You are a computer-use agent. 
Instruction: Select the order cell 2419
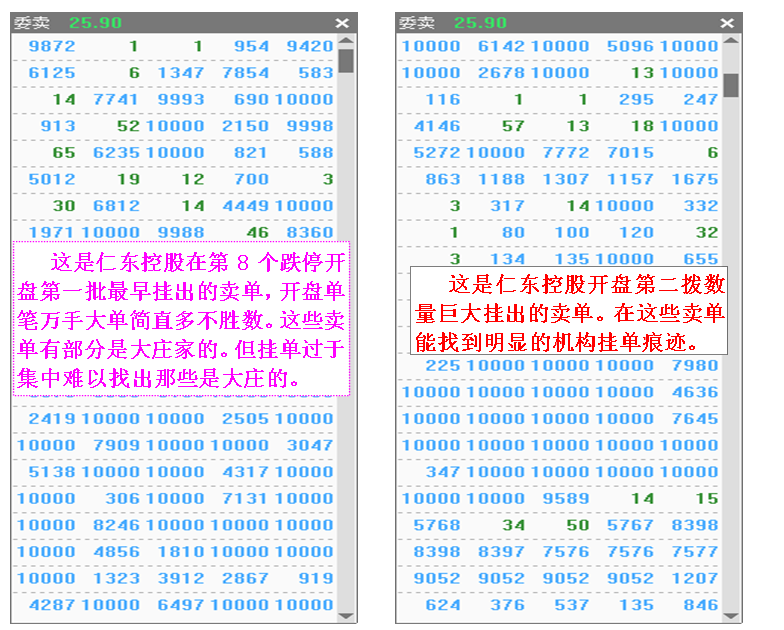[x=52, y=418]
